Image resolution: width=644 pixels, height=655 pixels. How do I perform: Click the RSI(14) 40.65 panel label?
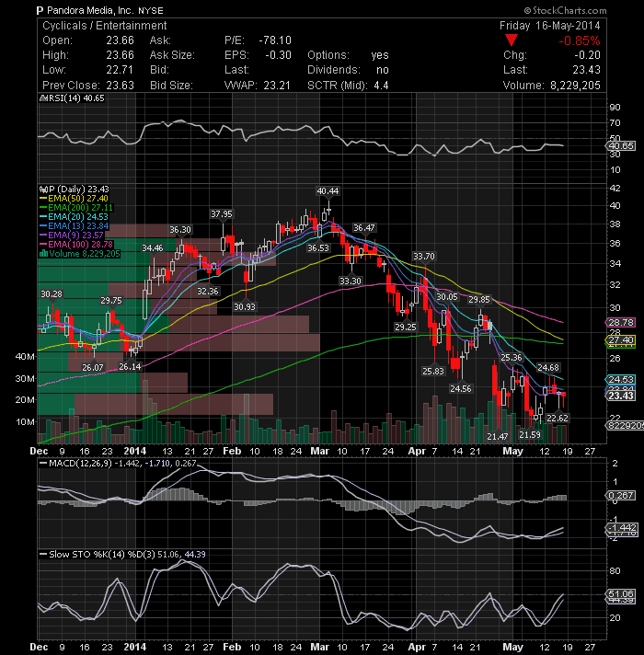[76, 98]
